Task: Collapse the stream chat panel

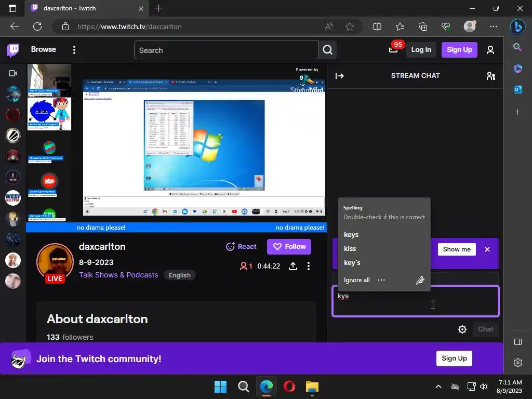Action: coord(340,76)
